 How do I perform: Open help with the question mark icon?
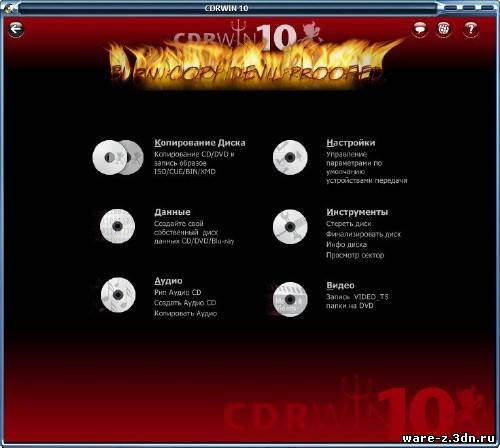[471, 29]
